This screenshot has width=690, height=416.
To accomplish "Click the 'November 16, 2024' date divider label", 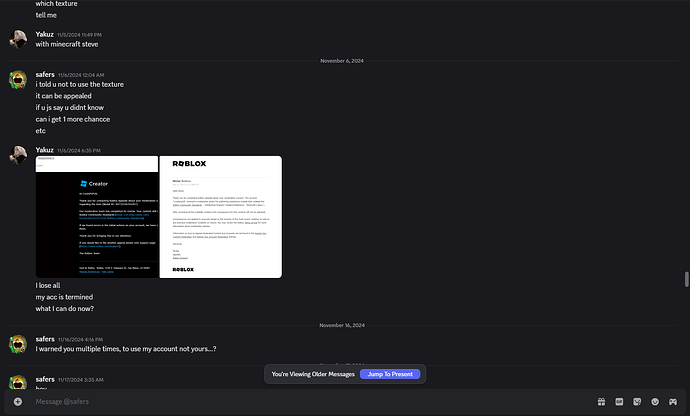I will point(342,325).
